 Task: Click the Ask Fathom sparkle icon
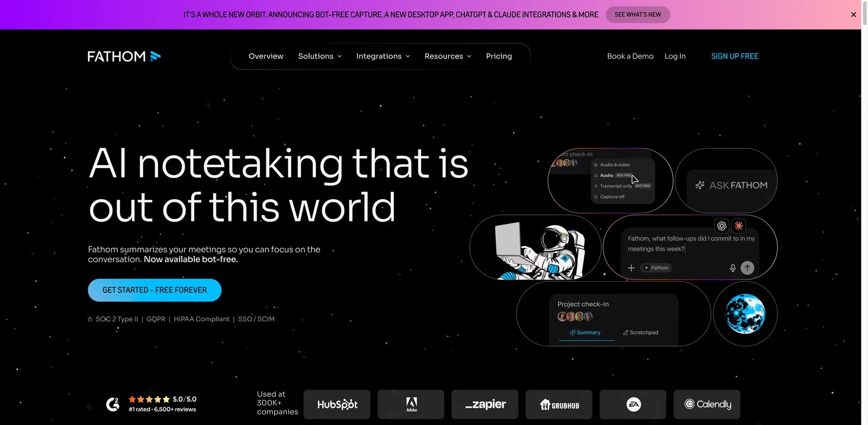click(700, 185)
